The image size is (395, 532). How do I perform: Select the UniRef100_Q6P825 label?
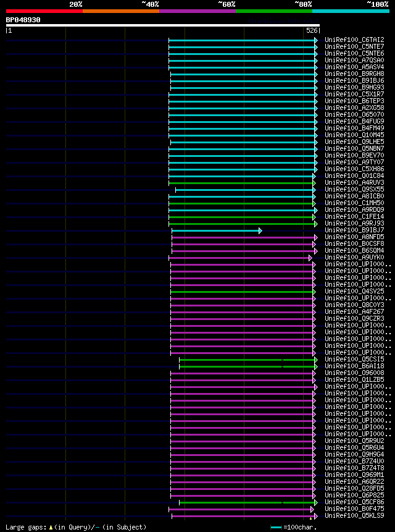click(x=354, y=495)
